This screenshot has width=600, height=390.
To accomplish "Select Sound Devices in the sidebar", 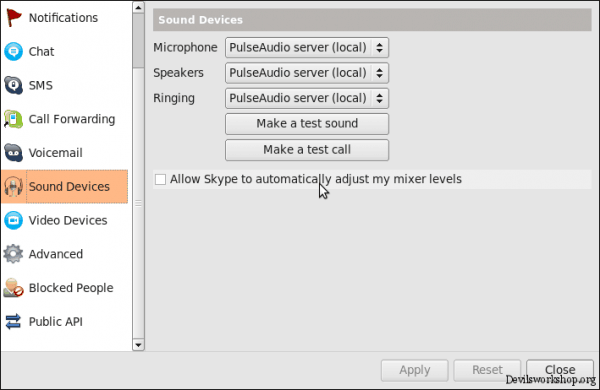I will pos(64,186).
